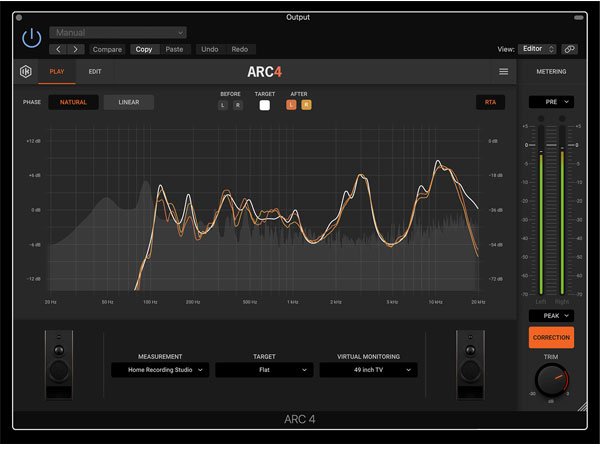600x450 pixels.
Task: Click the Output window title
Action: point(298,17)
